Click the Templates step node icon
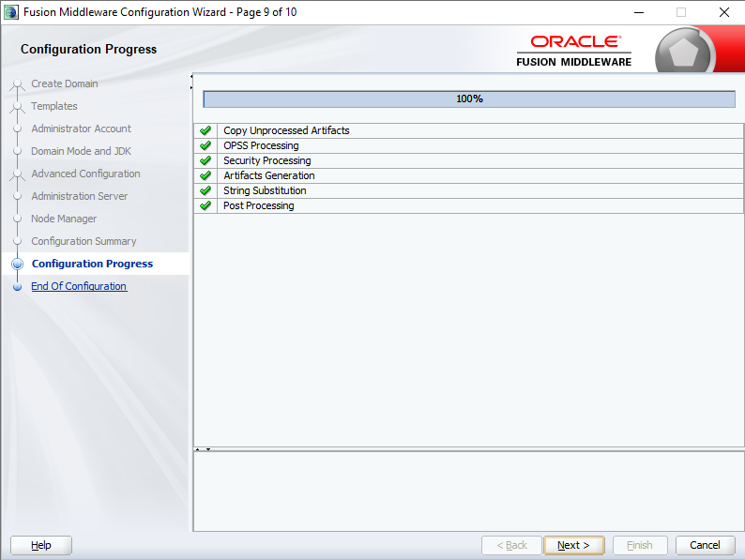The width and height of the screenshot is (745, 560). tap(17, 107)
